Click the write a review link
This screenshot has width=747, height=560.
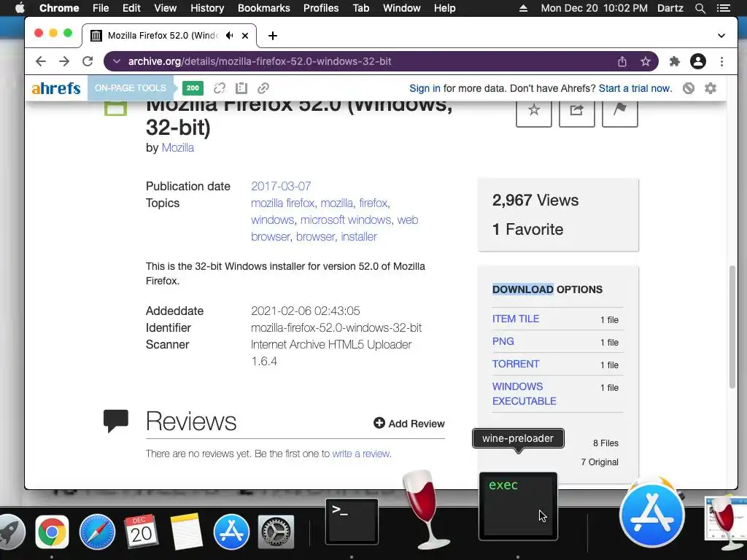coord(361,454)
